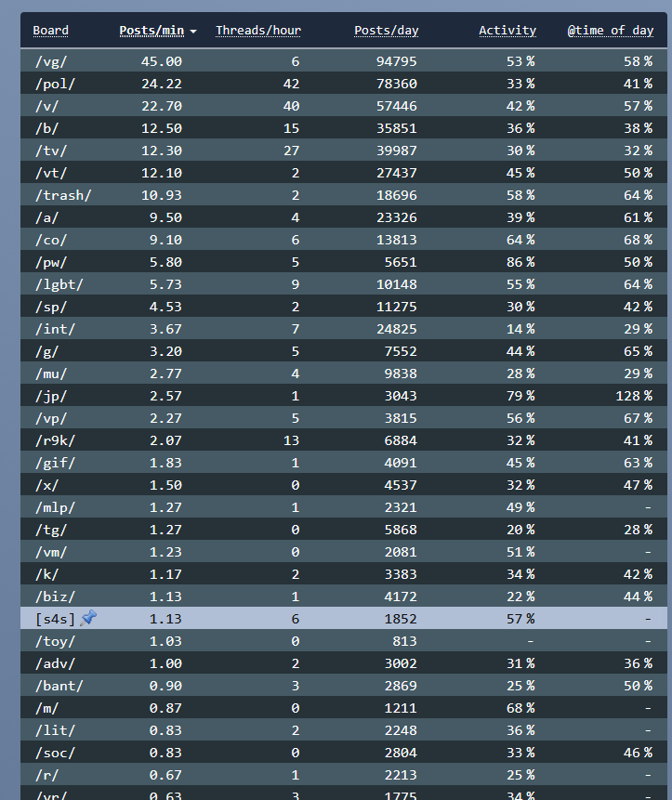Screen dimensions: 672x800
Task: Click the 9838 posts/day value for /mu/
Action: [x=401, y=374]
